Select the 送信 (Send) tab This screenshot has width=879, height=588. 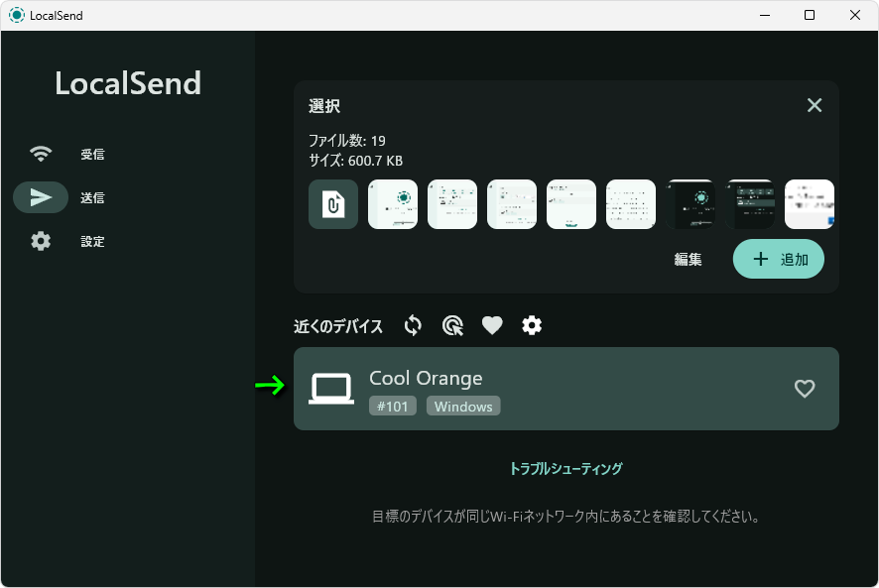click(92, 198)
